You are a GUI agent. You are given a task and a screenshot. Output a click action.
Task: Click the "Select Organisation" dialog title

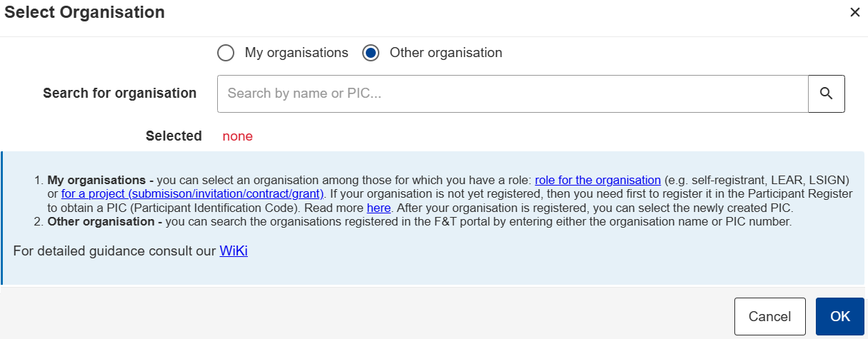[x=85, y=12]
